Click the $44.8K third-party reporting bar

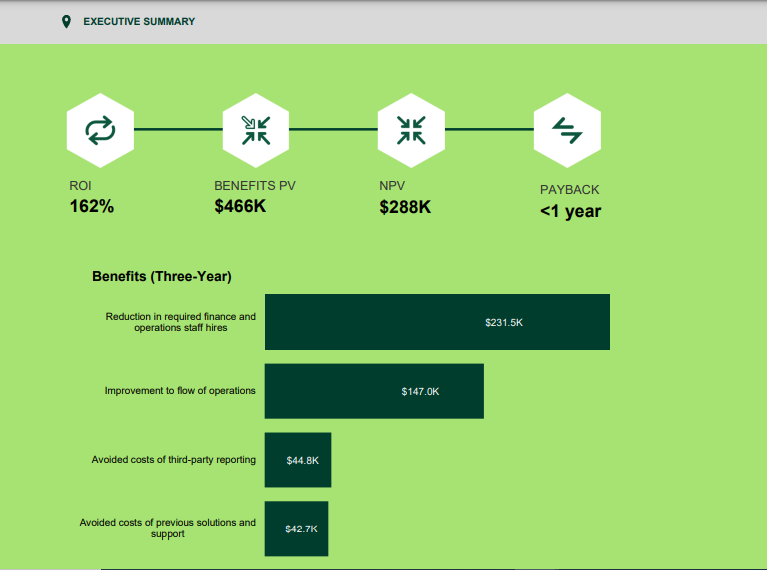tap(297, 460)
